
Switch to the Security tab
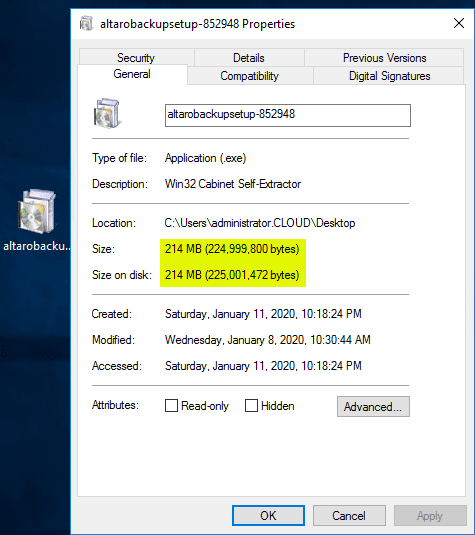point(136,58)
